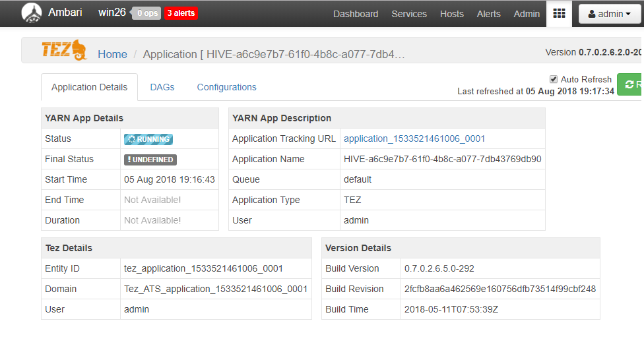Open Services in the top menu
This screenshot has width=644, height=358.
(409, 14)
